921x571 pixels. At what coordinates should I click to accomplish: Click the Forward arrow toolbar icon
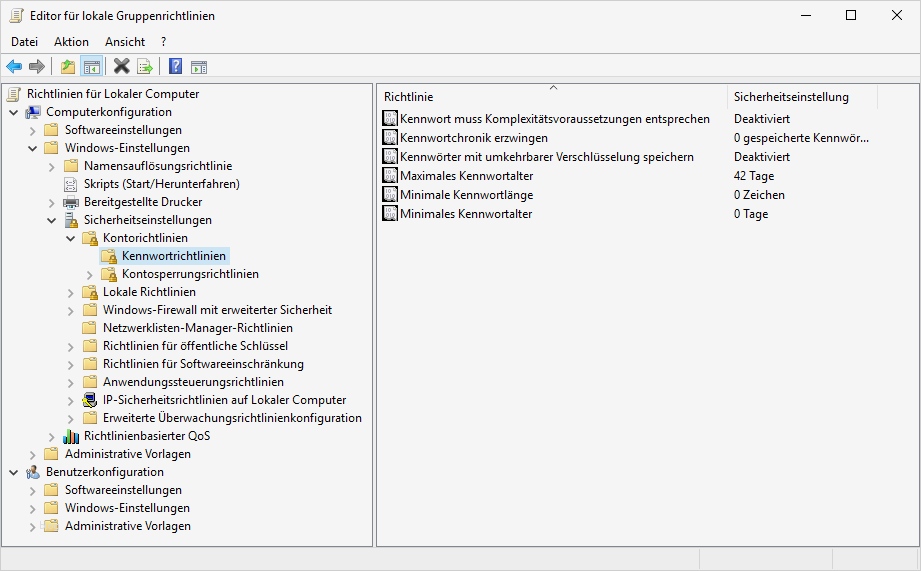point(37,67)
